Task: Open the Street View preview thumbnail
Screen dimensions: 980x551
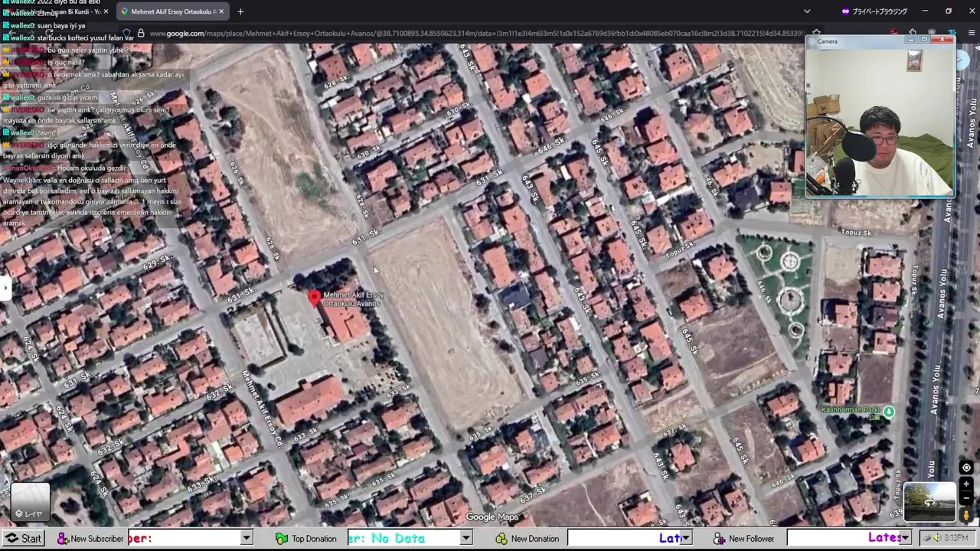Action: coord(929,501)
